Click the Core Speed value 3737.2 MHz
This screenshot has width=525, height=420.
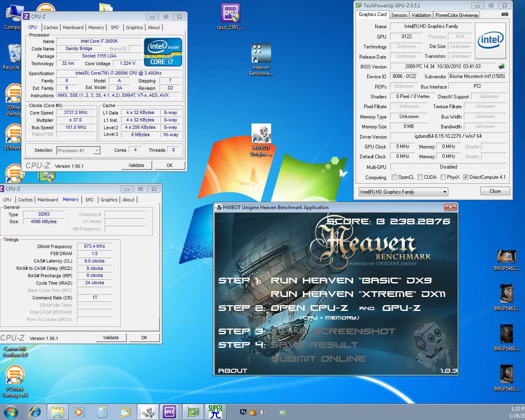coord(76,113)
